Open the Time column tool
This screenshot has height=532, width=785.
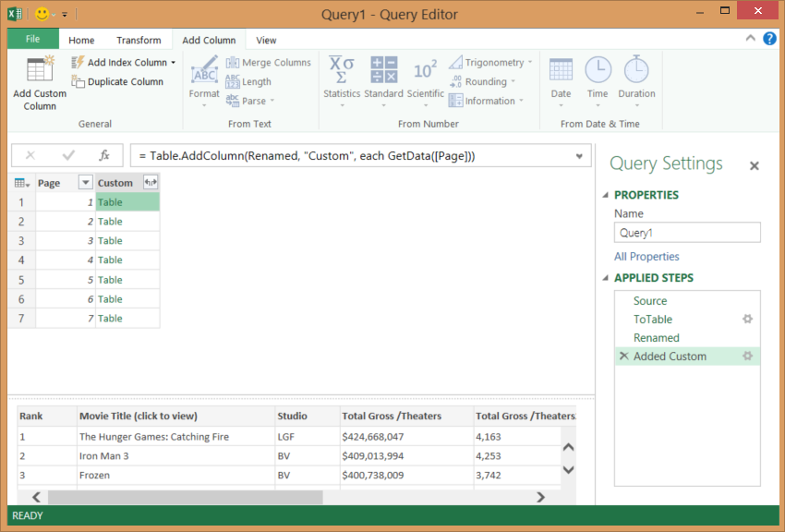(598, 81)
